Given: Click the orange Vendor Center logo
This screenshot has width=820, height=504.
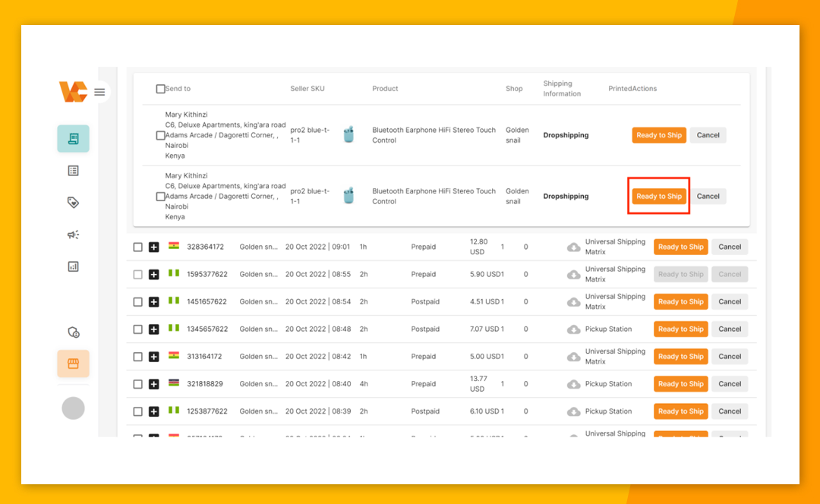Looking at the screenshot, I should coord(73,92).
